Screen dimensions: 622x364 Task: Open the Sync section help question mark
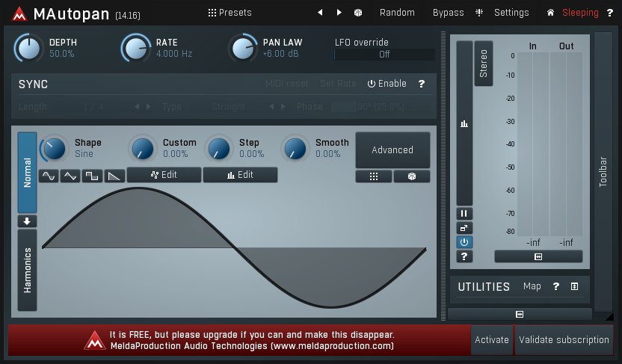click(422, 84)
